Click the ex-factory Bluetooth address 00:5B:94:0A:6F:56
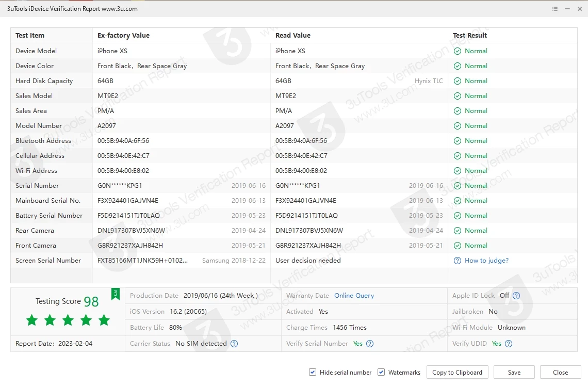 coord(123,141)
